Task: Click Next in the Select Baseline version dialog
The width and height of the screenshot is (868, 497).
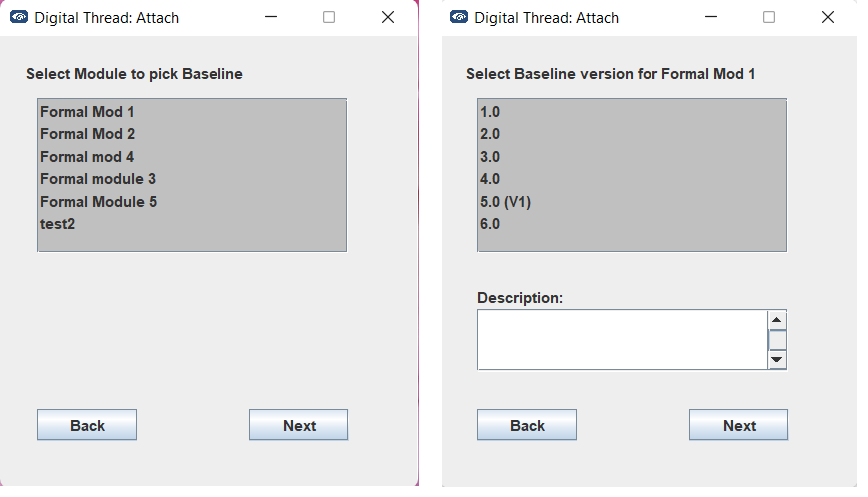Action: (738, 425)
